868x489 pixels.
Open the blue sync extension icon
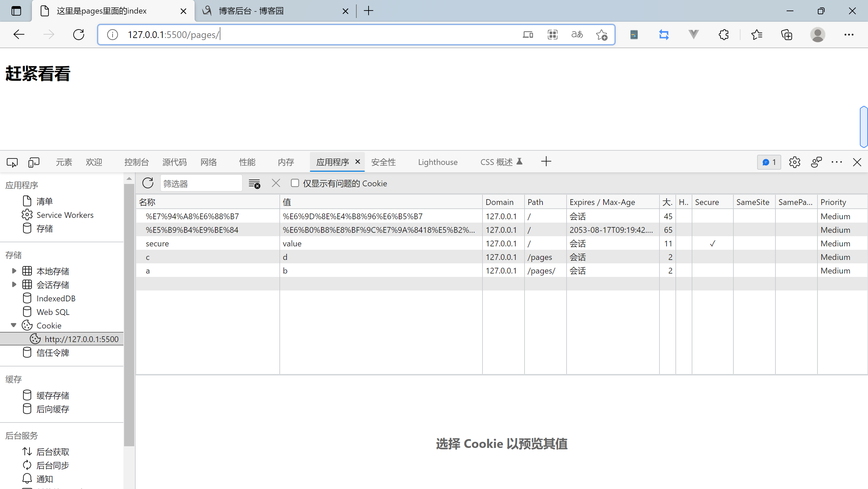664,34
